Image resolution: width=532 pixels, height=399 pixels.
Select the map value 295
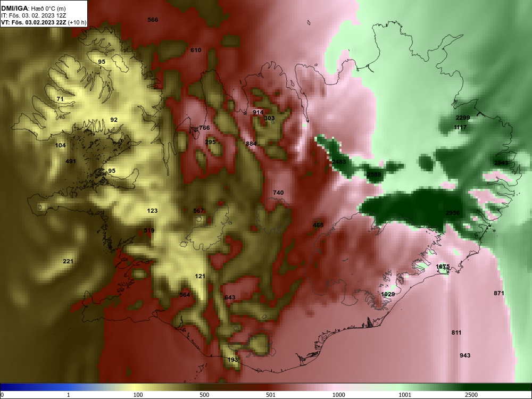click(x=210, y=142)
